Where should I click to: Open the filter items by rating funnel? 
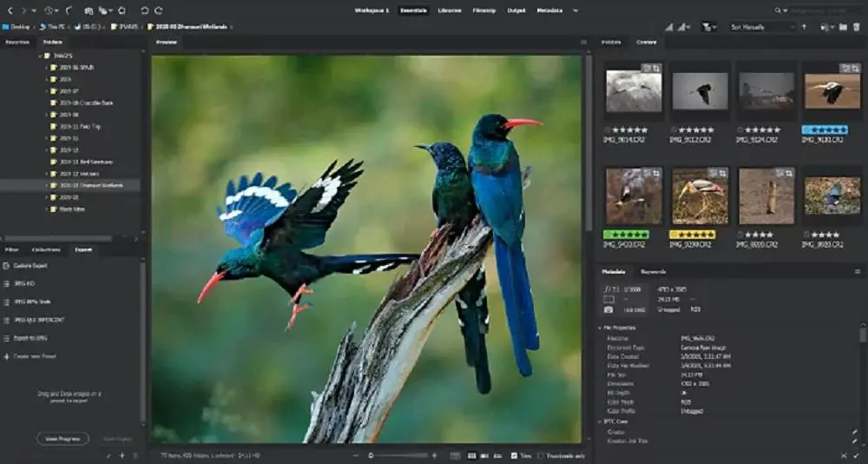[709, 27]
